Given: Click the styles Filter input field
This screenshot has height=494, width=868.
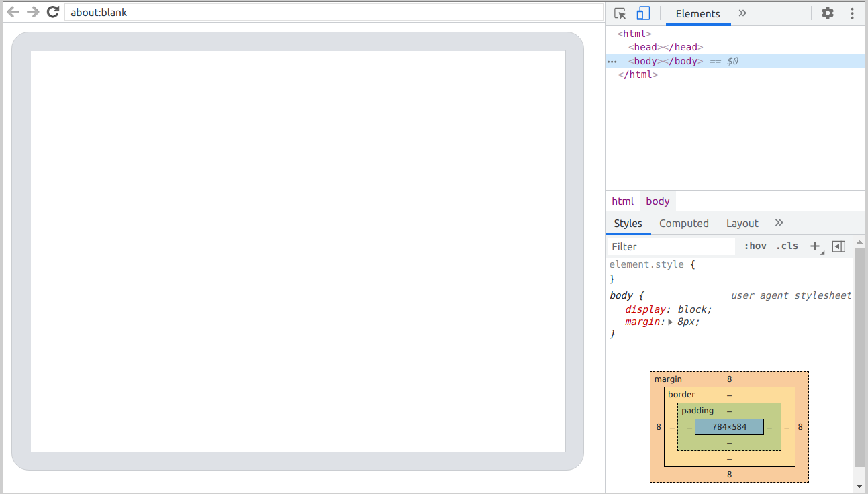Looking at the screenshot, I should [671, 247].
